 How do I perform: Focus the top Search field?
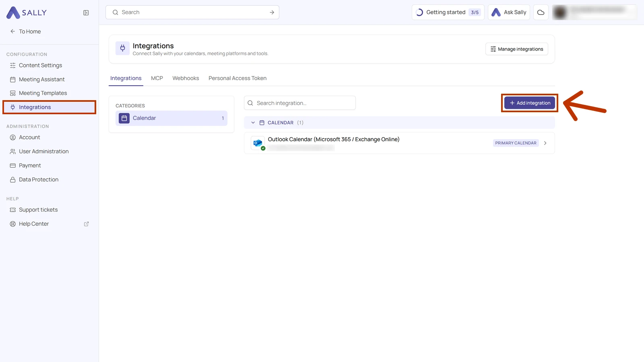(x=192, y=12)
